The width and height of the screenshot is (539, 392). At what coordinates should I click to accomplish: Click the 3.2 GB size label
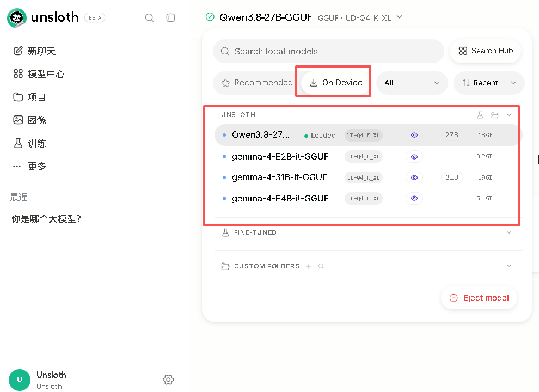(485, 156)
